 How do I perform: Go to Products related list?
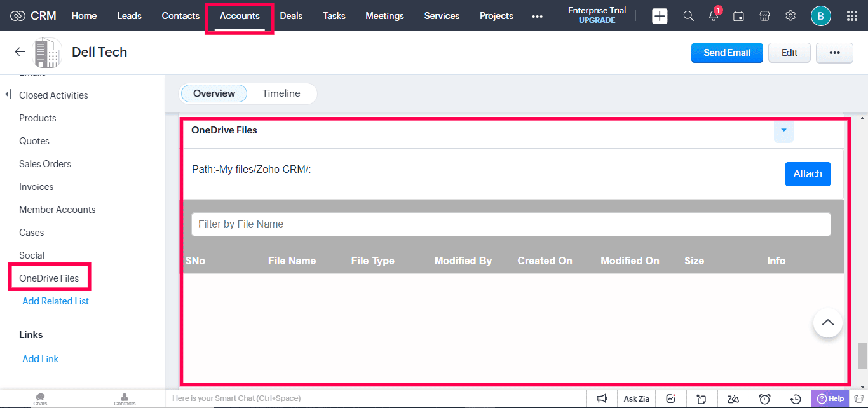(37, 118)
